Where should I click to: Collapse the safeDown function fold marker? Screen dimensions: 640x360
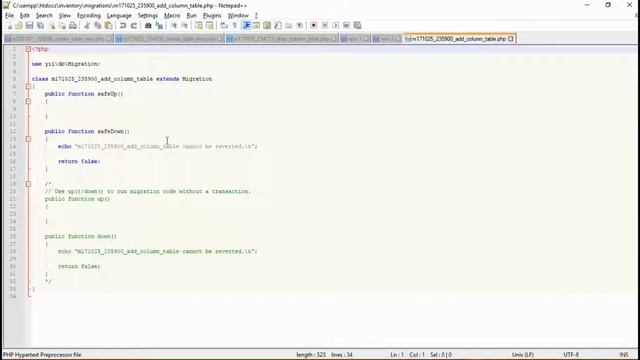click(28, 139)
